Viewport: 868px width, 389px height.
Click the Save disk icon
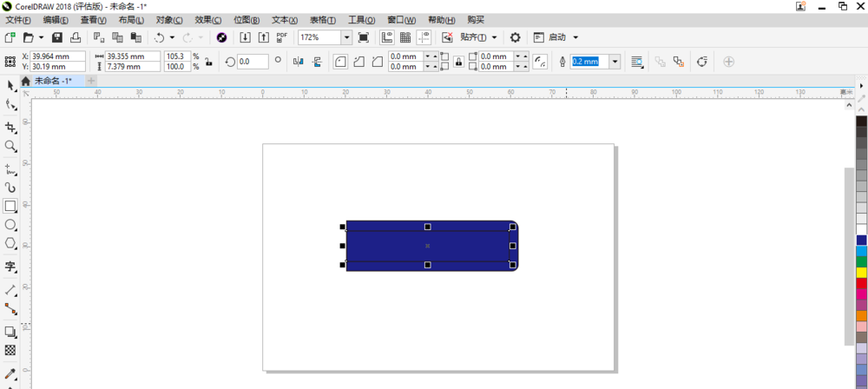pyautogui.click(x=57, y=37)
